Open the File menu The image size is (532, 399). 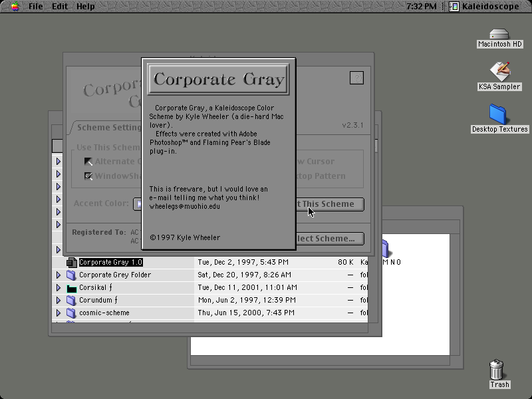click(x=36, y=7)
